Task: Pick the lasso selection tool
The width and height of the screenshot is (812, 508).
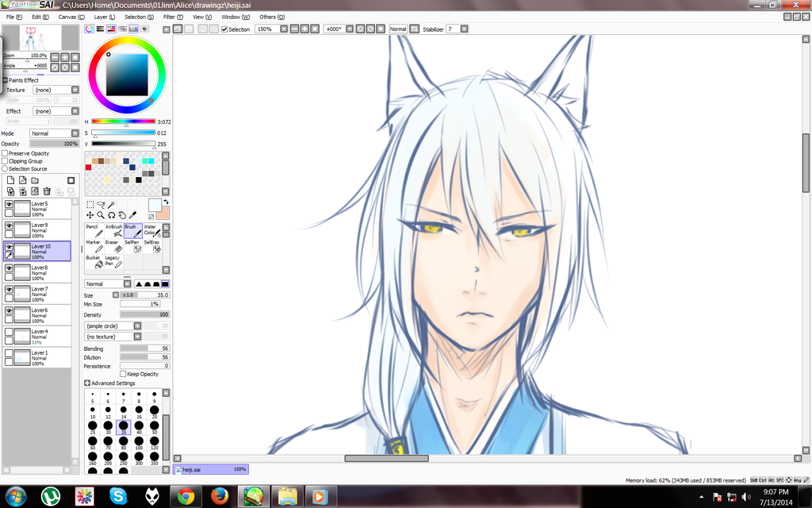Action: pyautogui.click(x=101, y=205)
